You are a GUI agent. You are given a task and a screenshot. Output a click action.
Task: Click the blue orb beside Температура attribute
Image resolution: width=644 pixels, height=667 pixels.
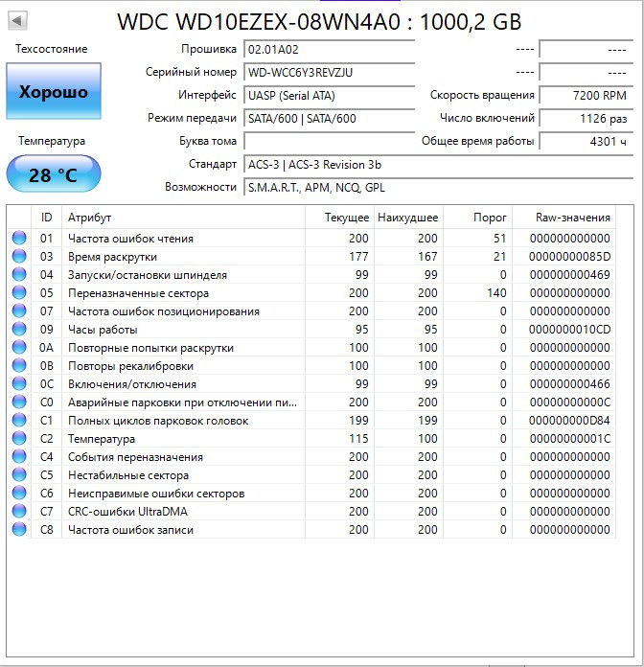click(19, 439)
